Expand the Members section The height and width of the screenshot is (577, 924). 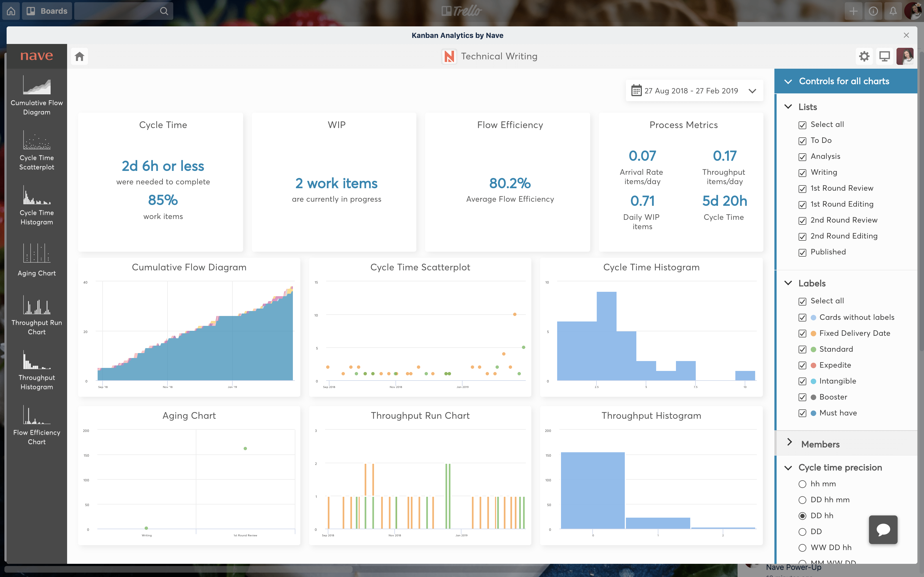[790, 444]
